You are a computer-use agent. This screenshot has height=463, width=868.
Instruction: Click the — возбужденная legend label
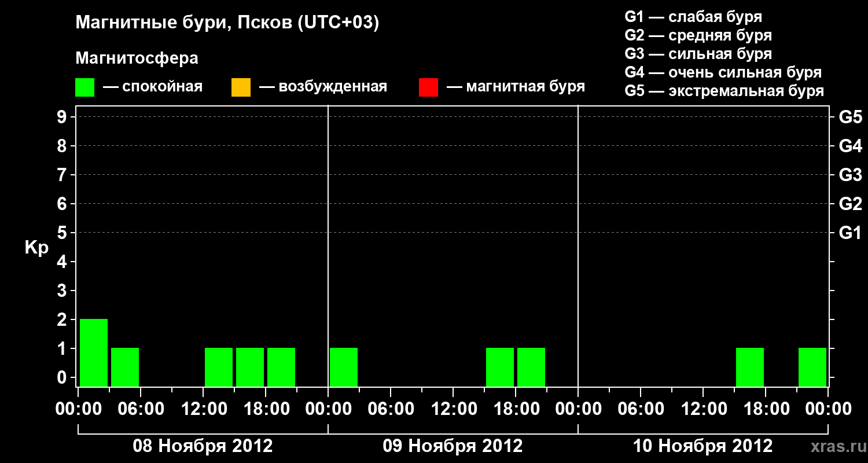(x=323, y=87)
